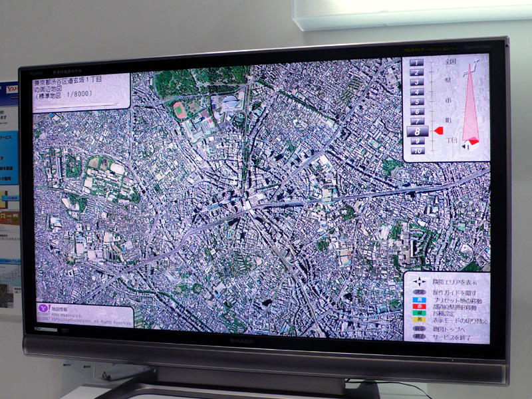This screenshot has height=399, width=532.
Task: Click the 隣接エリアを表示 guide text
Action: pos(455,282)
